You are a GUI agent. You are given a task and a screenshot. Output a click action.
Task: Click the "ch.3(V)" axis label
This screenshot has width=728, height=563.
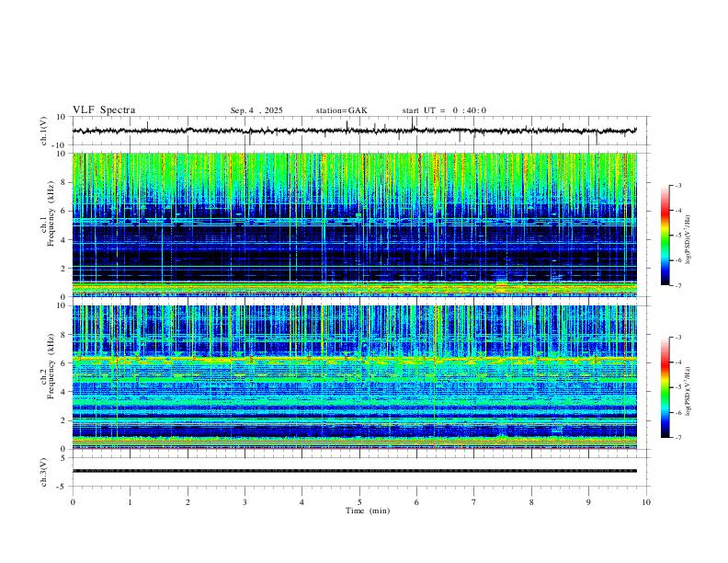click(44, 472)
